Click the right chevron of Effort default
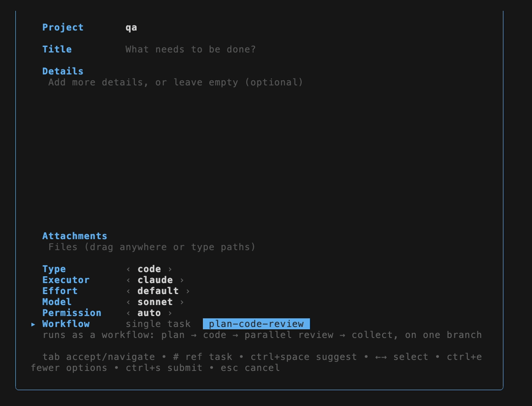This screenshot has width=532, height=406. 188,291
